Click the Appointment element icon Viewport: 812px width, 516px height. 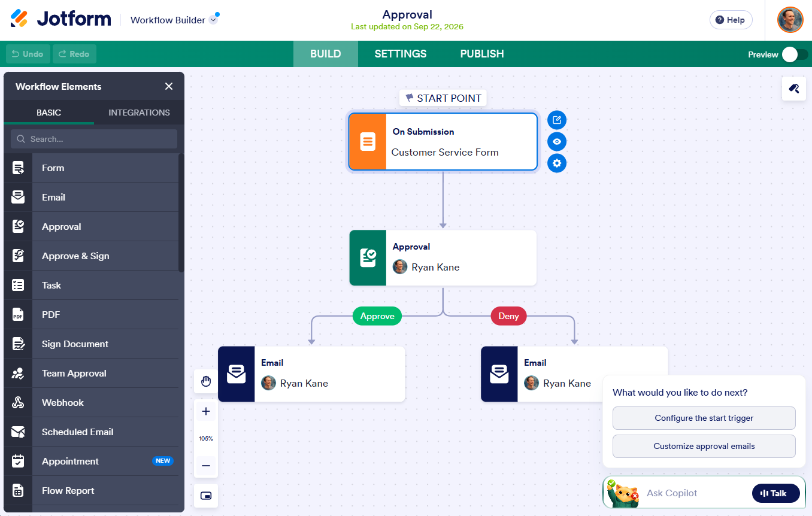(x=18, y=462)
